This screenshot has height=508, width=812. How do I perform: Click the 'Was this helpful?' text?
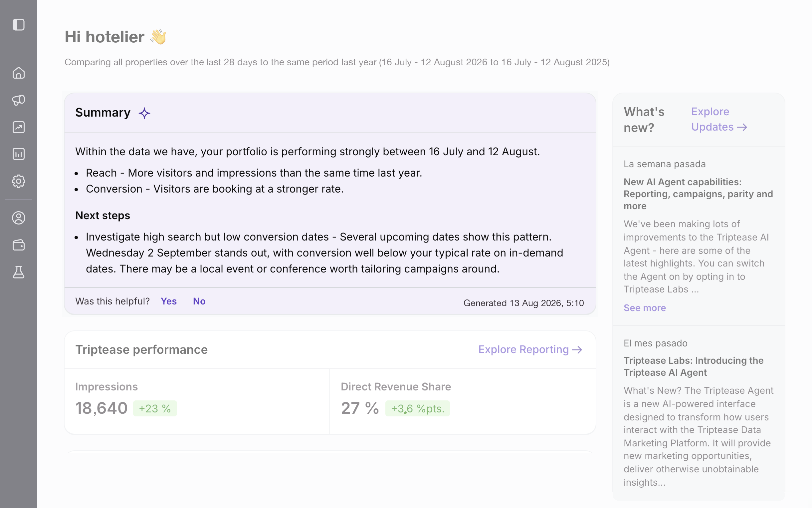click(x=112, y=301)
